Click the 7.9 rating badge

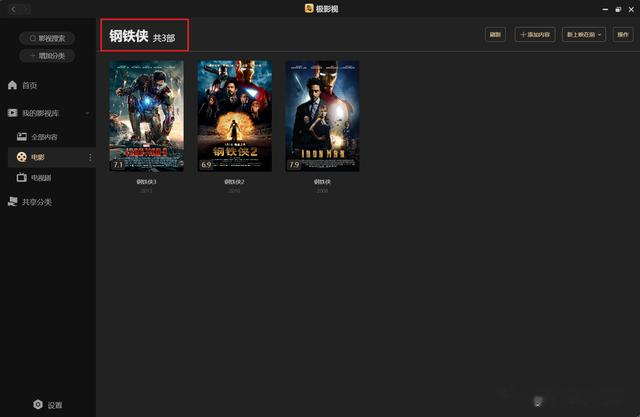pos(294,165)
